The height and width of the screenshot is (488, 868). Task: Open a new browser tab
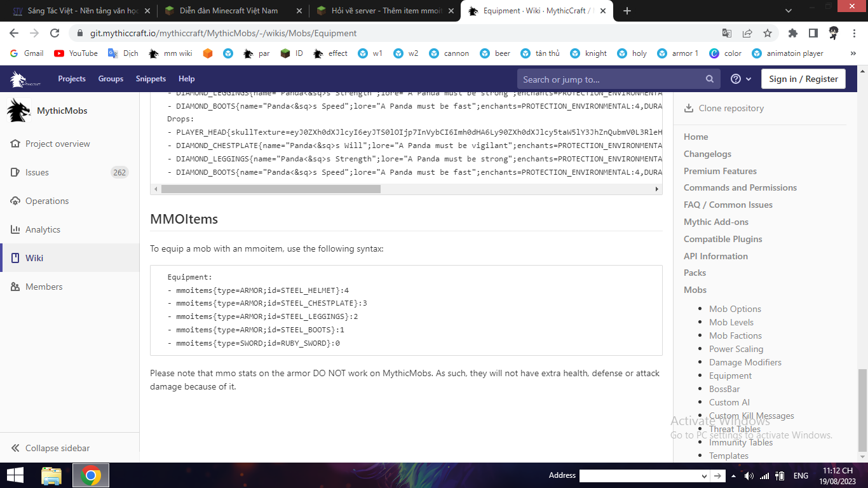click(627, 11)
